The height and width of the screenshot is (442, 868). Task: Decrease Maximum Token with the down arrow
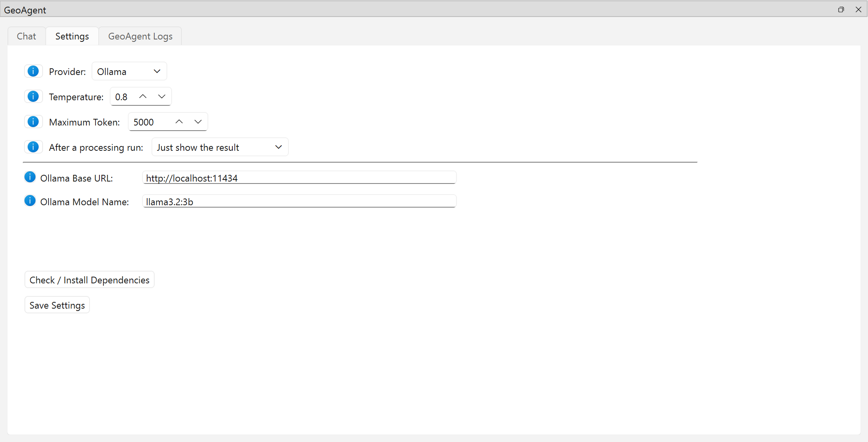[198, 122]
